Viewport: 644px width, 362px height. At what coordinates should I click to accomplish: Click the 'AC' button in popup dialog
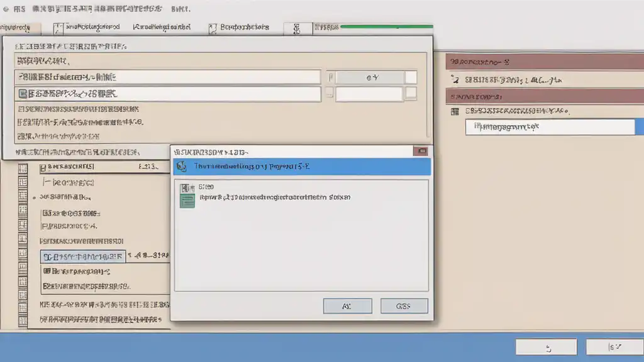pyautogui.click(x=347, y=306)
